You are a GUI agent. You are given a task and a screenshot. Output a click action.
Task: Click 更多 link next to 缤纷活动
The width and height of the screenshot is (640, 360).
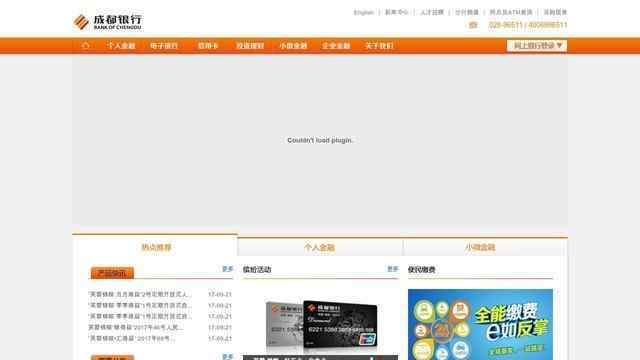coord(392,269)
